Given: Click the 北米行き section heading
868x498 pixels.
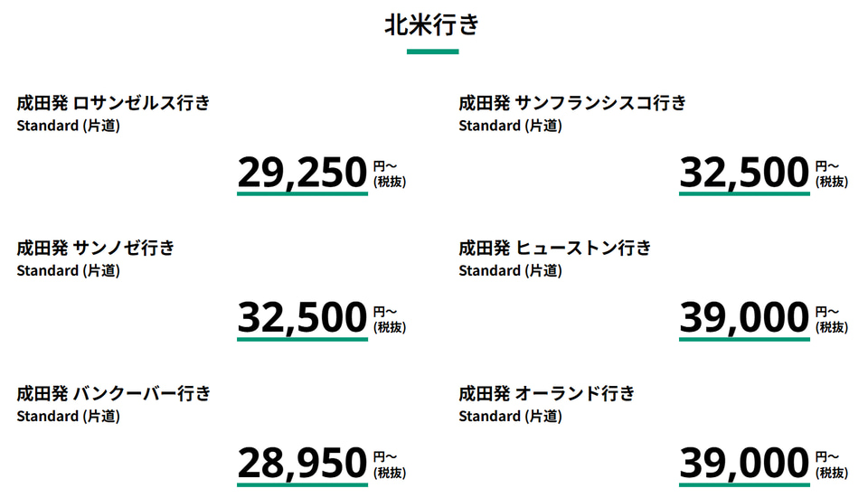Looking at the screenshot, I should click(x=432, y=25).
